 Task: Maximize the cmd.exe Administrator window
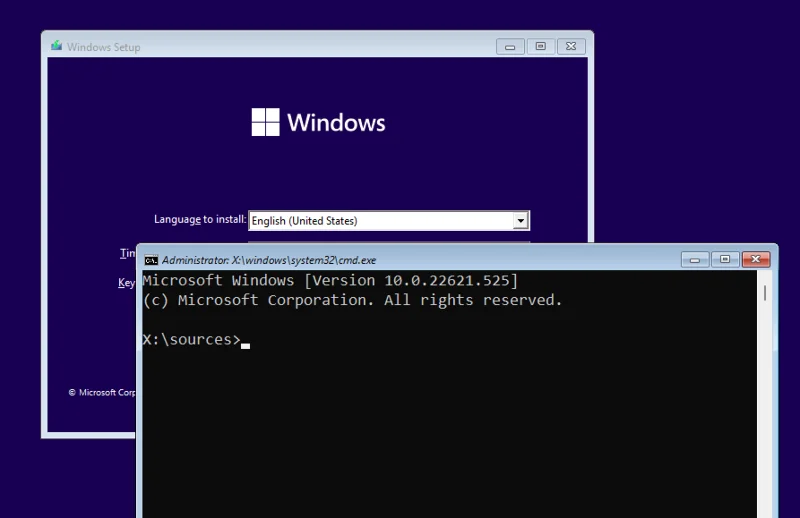coord(725,259)
